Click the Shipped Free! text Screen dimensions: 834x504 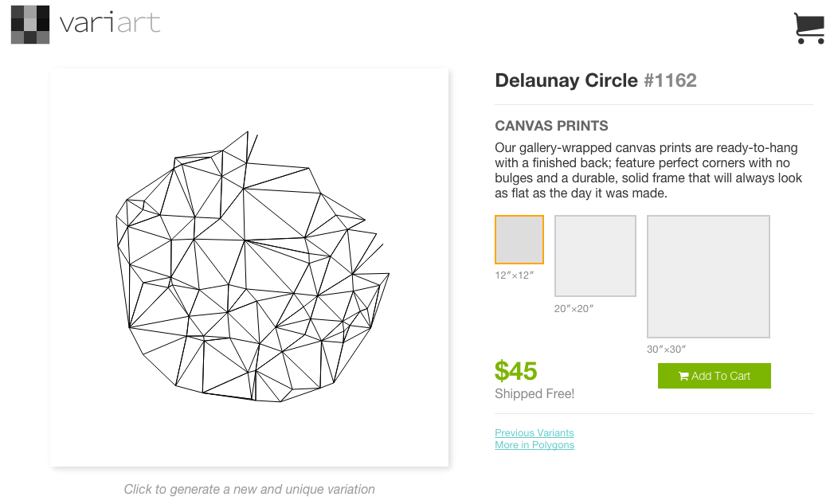coord(534,394)
